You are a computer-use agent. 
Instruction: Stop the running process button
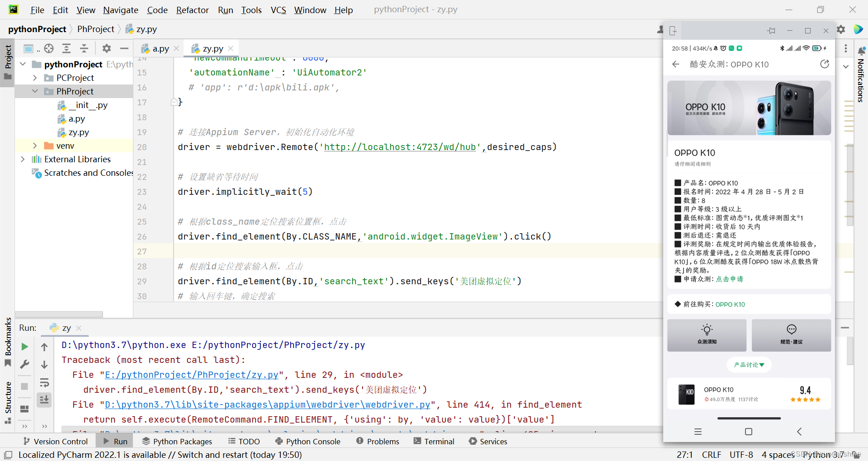[25, 386]
